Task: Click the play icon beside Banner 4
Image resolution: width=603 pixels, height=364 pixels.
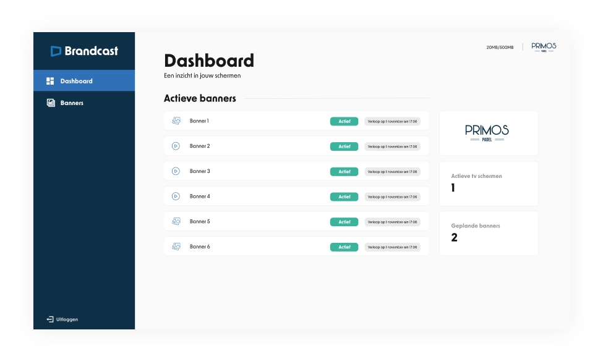Action: click(176, 197)
